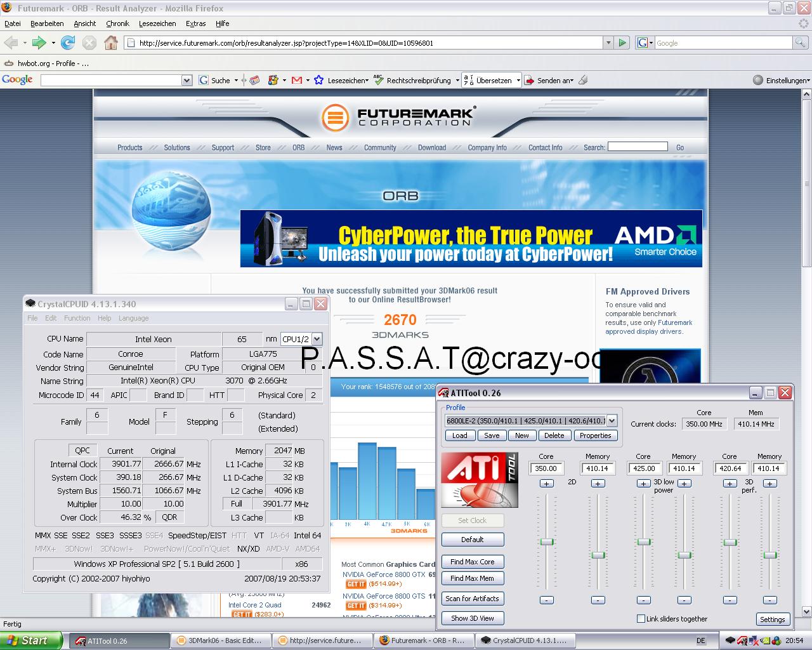The height and width of the screenshot is (650, 812).
Task: Click the ATI Tool logo image
Action: 480,479
